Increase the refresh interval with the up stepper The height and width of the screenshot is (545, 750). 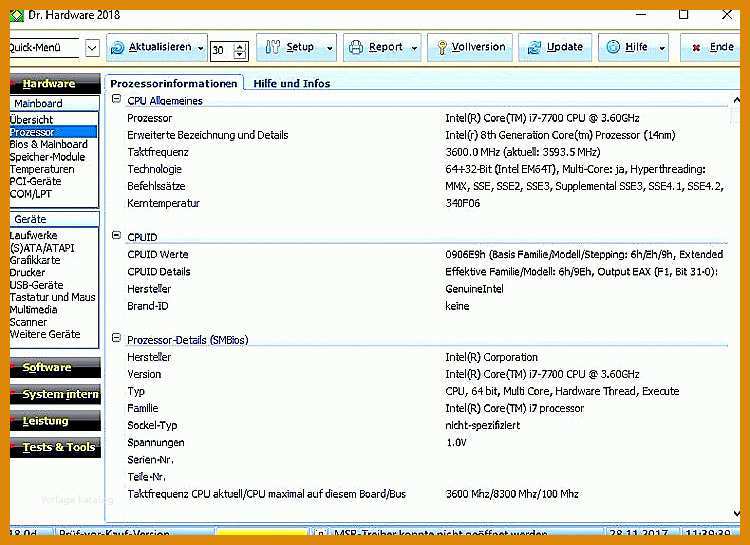[x=241, y=46]
